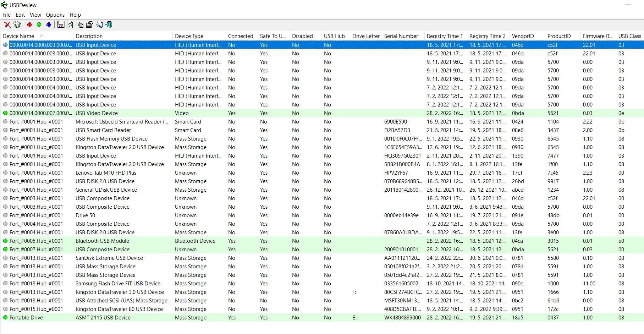The width and height of the screenshot is (644, 334).
Task: Click the VendorID column header
Action: tap(523, 36)
